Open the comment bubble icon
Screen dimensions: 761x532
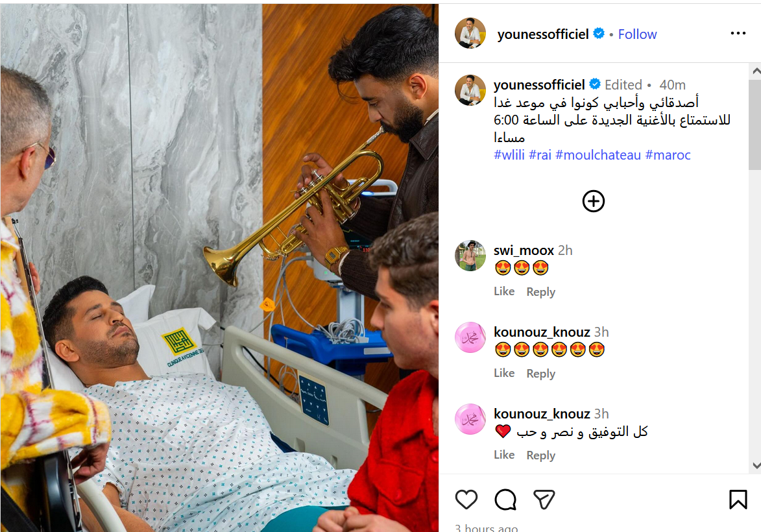tap(505, 500)
